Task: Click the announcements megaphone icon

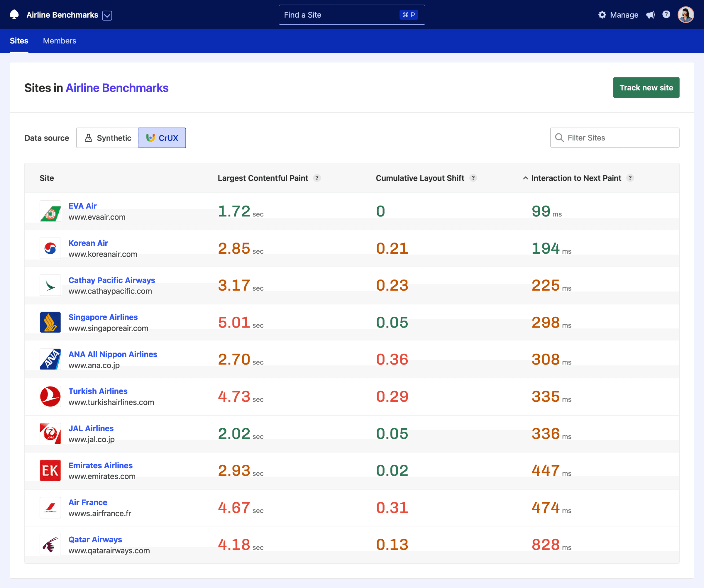Action: [x=650, y=15]
